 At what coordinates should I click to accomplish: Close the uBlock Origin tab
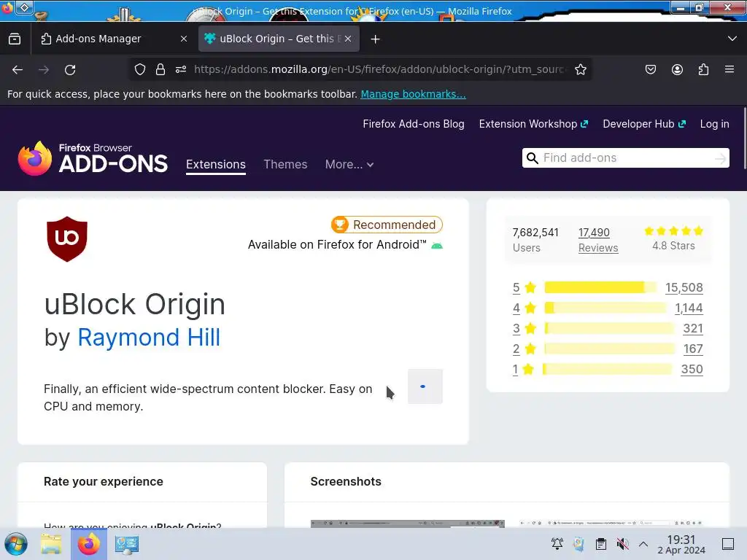click(348, 39)
